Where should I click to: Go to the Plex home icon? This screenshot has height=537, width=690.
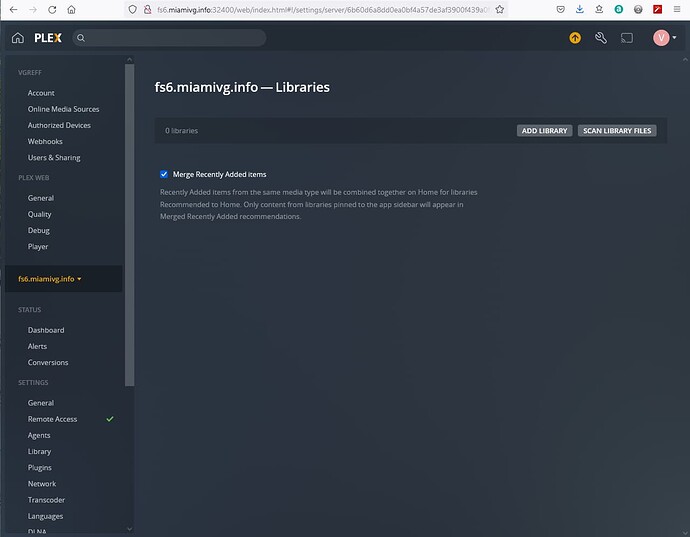tap(18, 38)
